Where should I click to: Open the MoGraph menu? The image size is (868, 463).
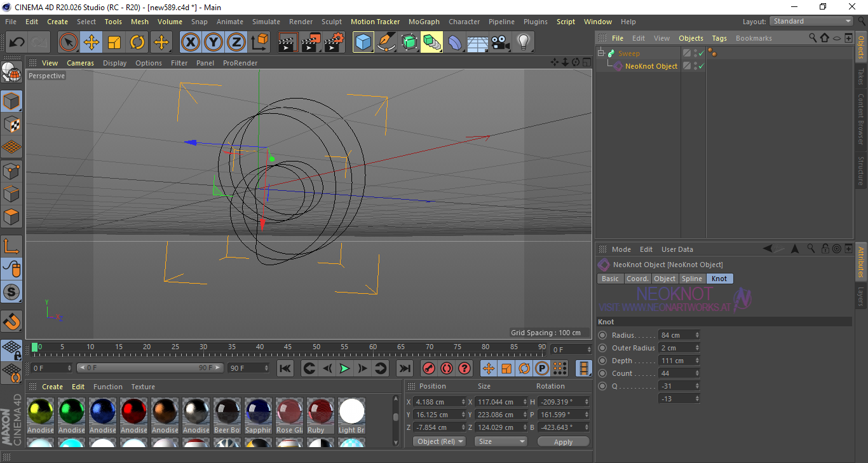tap(424, 22)
